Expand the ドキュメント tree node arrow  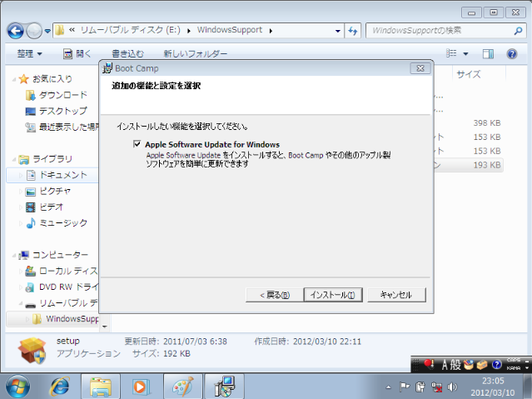pos(20,175)
